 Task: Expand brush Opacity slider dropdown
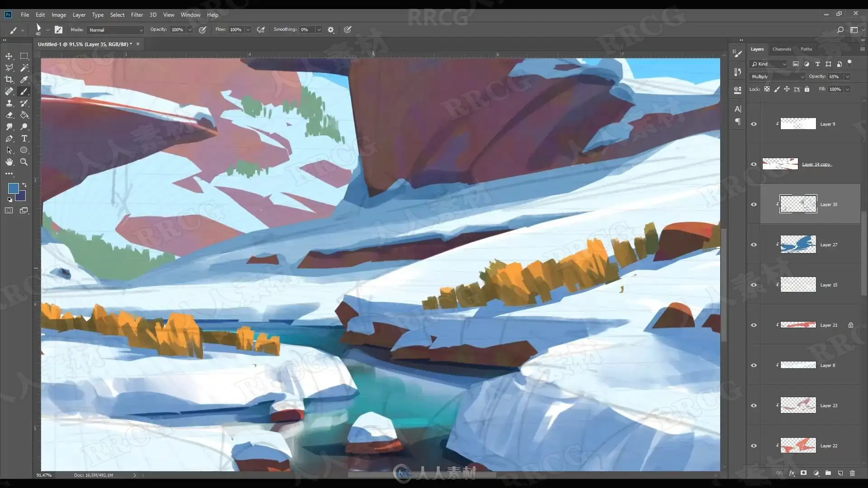point(190,30)
